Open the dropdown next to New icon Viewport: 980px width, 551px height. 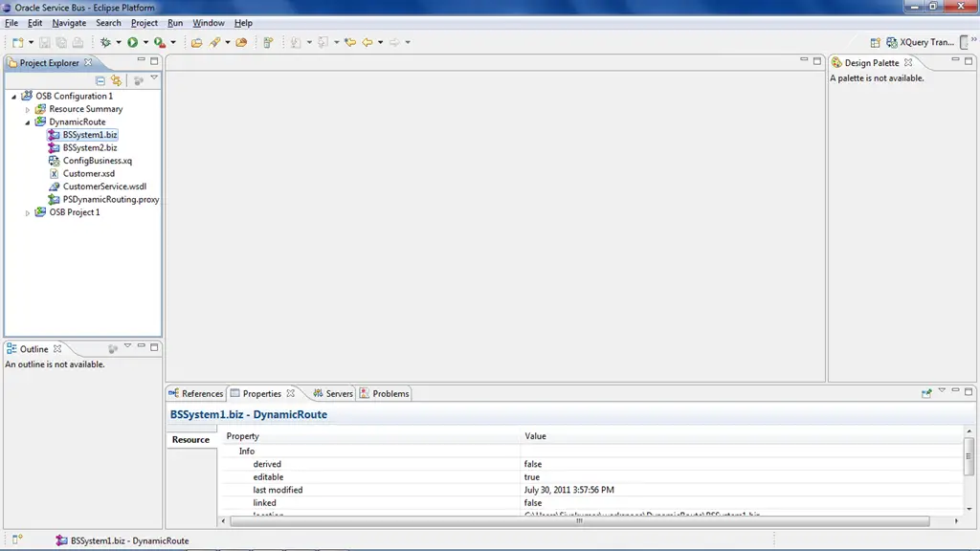point(31,42)
